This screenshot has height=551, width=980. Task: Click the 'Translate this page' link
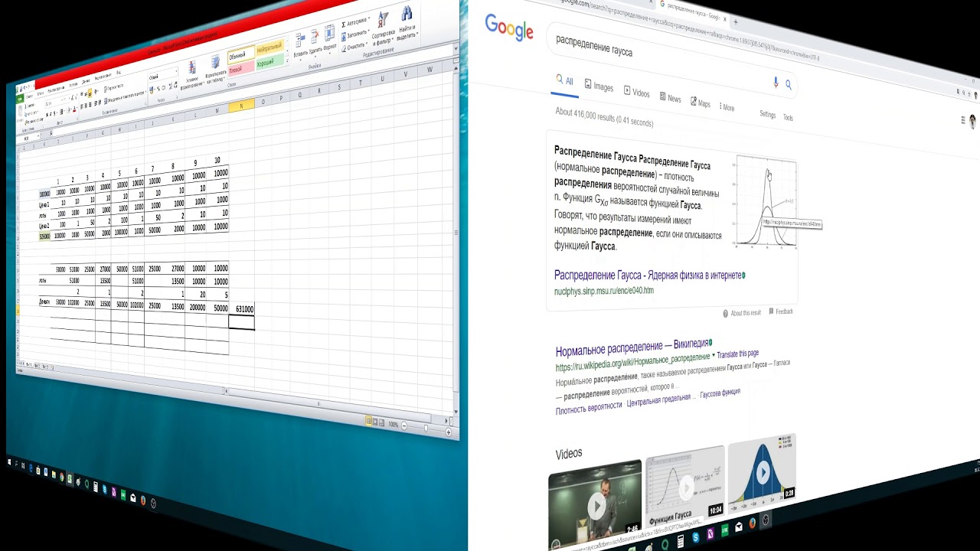click(738, 354)
